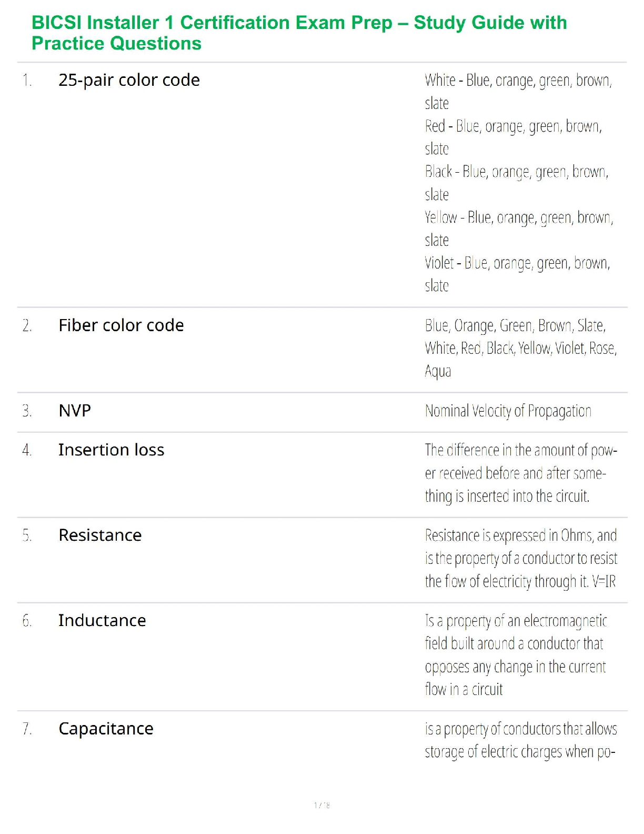
Task: Click the definition "Resistance is expressed in Ohms"
Action: 520,558
